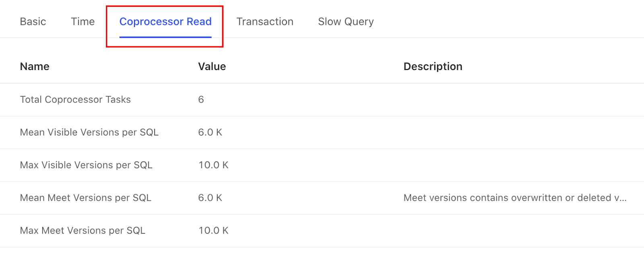The height and width of the screenshot is (268, 644).
Task: Click the Description column header
Action: coord(433,66)
